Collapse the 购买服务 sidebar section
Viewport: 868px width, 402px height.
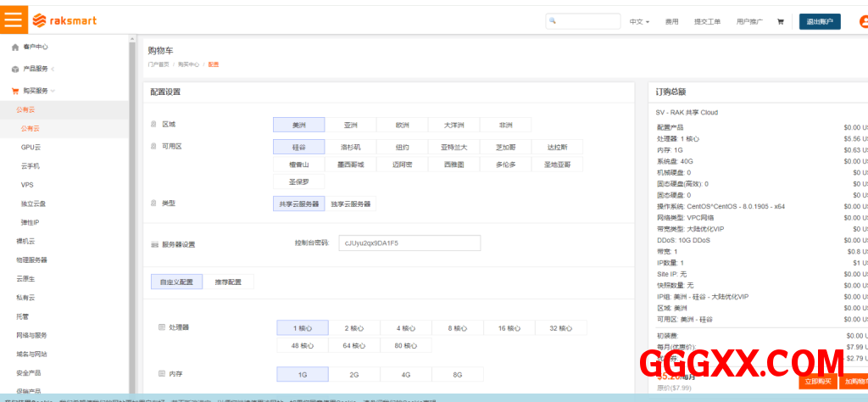(53, 91)
